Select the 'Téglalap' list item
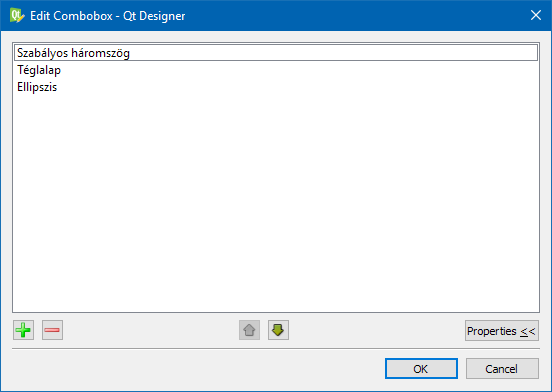The width and height of the screenshot is (552, 392). click(x=276, y=70)
